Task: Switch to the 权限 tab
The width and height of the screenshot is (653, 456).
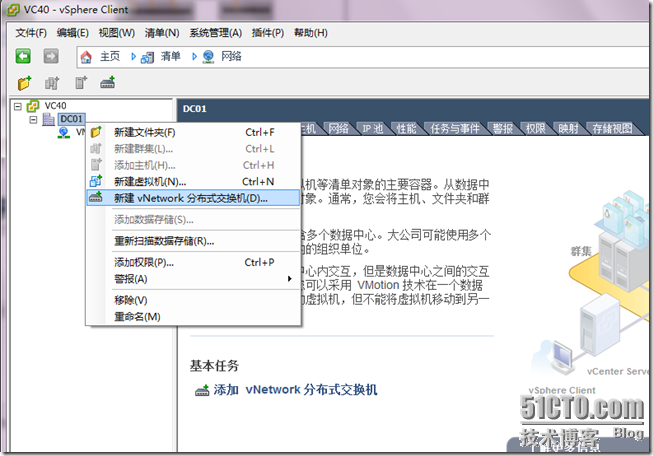Action: pyautogui.click(x=535, y=129)
